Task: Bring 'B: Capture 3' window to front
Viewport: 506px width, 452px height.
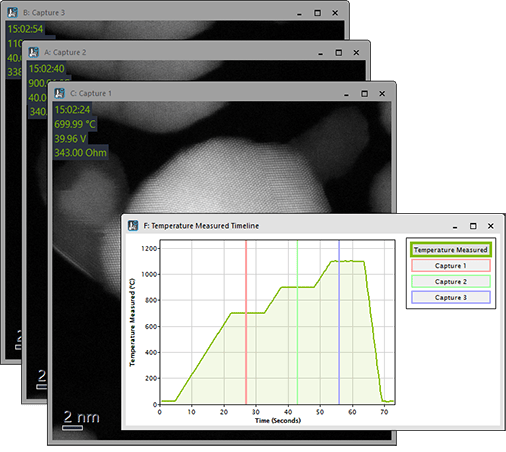Action: (x=44, y=13)
